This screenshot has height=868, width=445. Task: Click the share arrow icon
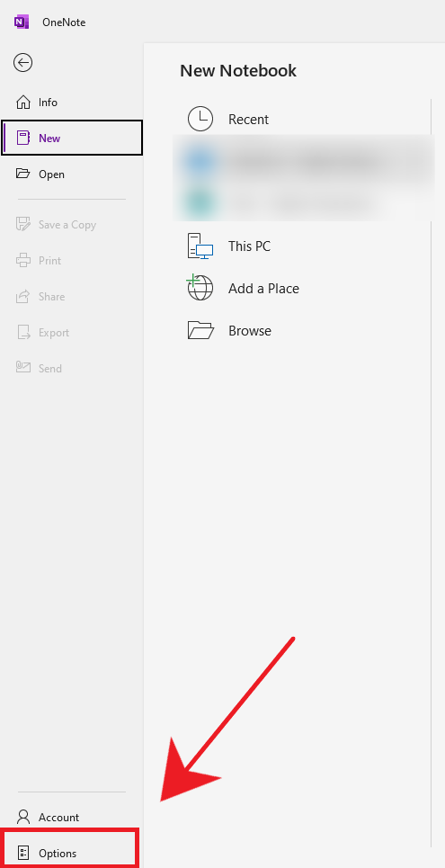(x=23, y=296)
